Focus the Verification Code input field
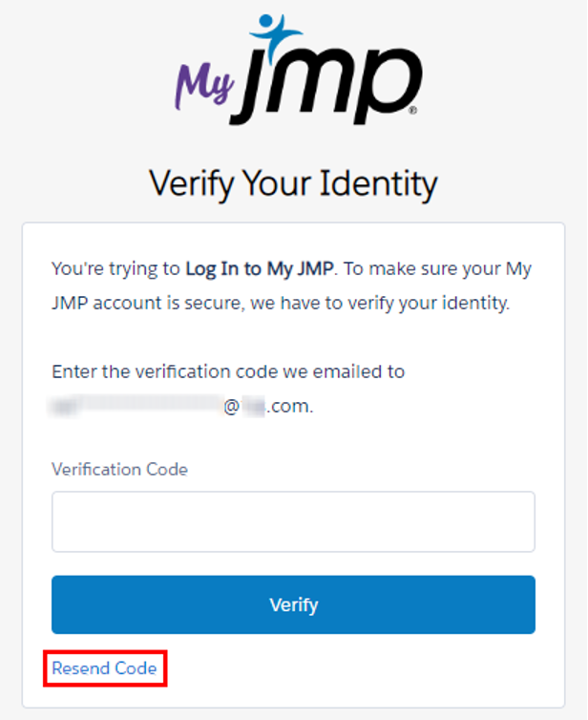Viewport: 588px width, 720px height. (293, 521)
